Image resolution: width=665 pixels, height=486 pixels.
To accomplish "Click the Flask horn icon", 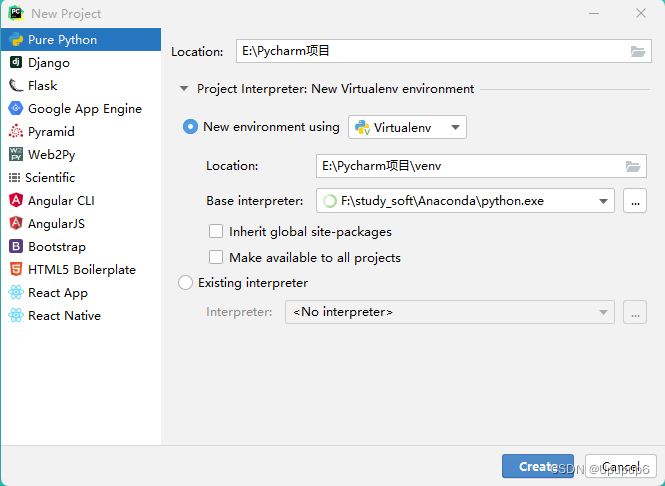I will [16, 85].
